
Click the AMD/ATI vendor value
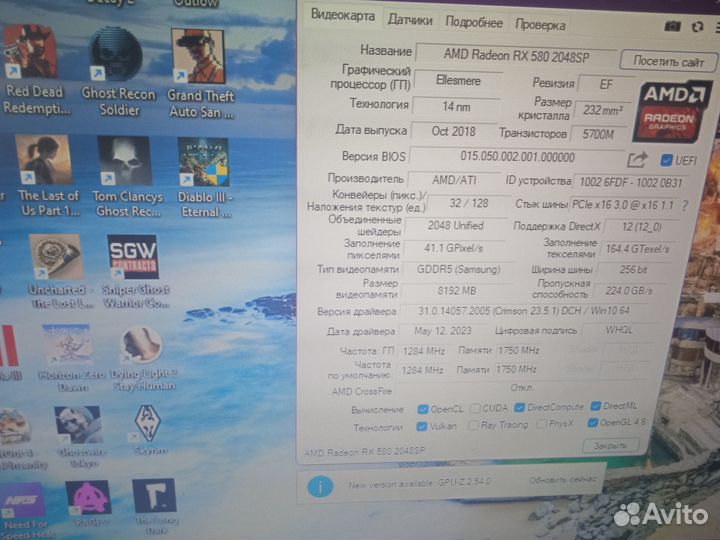[x=454, y=180]
